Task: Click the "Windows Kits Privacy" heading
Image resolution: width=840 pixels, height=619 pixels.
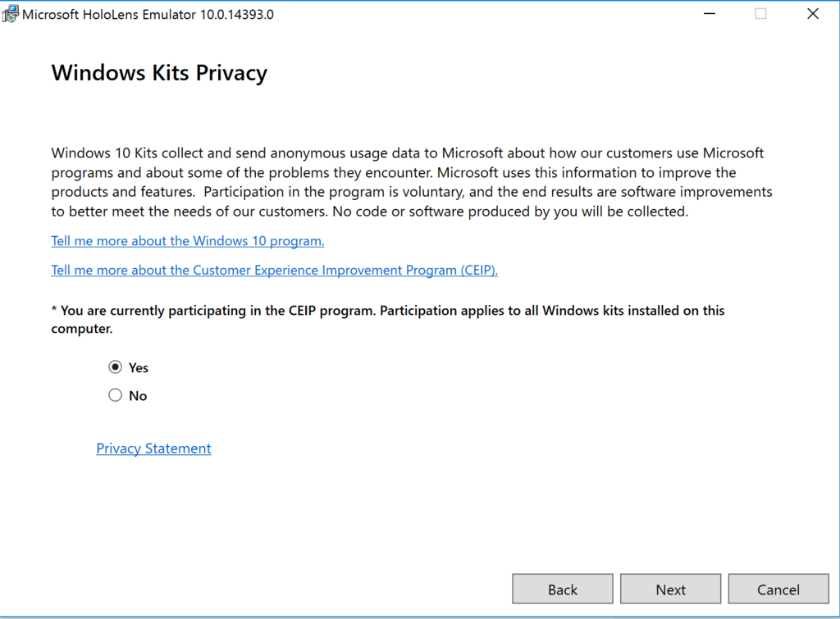Action: click(159, 73)
